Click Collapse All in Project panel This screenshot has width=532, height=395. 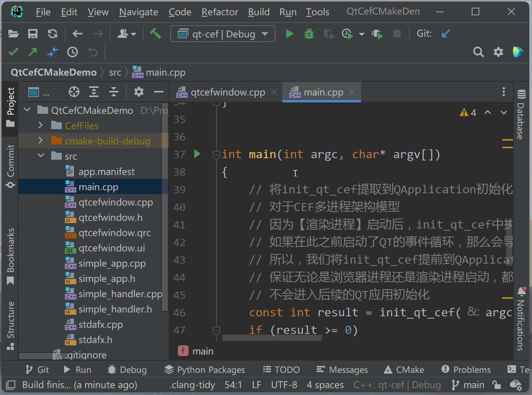[114, 92]
